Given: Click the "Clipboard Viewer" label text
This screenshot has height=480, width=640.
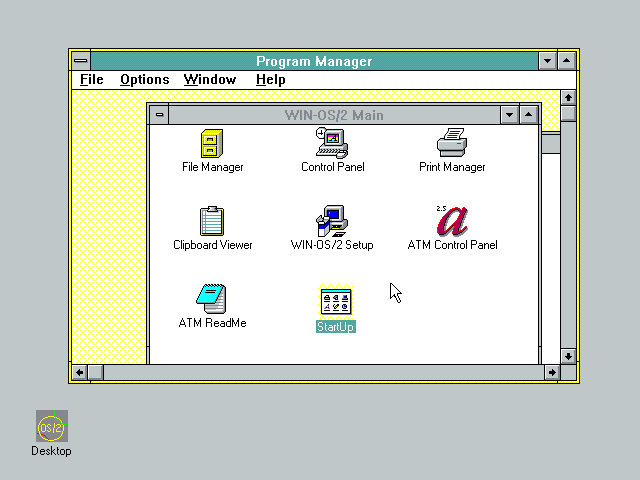Looking at the screenshot, I should [x=212, y=245].
